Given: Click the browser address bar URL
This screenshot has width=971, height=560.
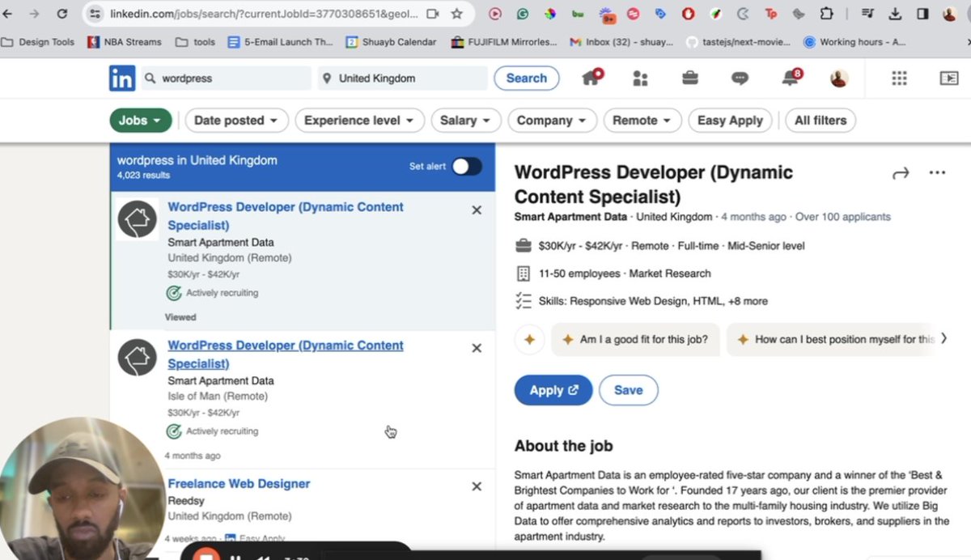Looking at the screenshot, I should click(265, 14).
